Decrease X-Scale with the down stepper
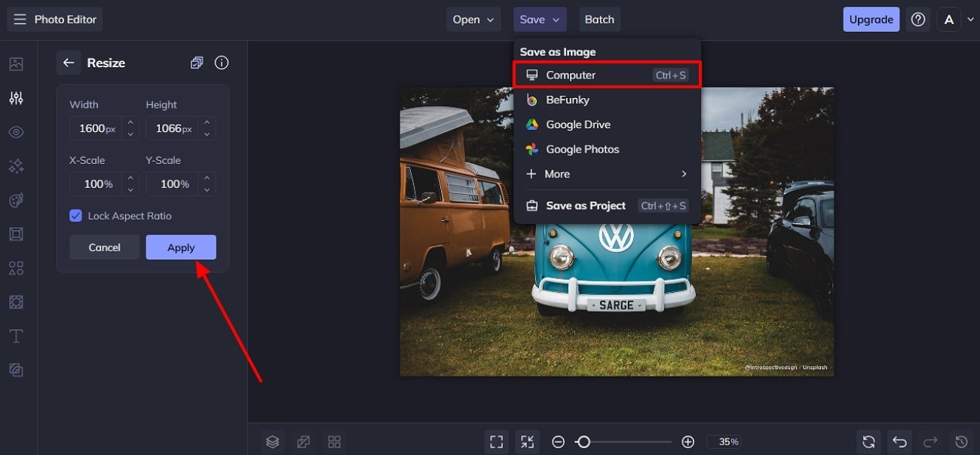 tap(130, 190)
